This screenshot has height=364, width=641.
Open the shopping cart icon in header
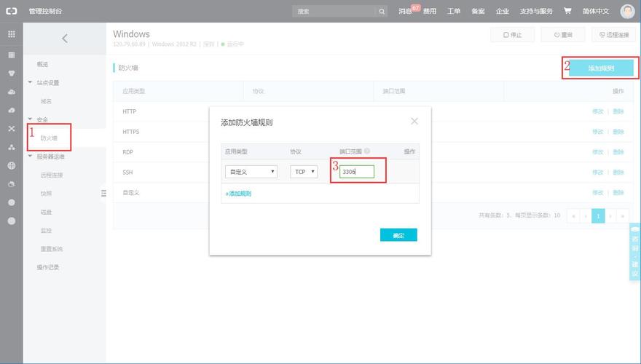pos(567,11)
